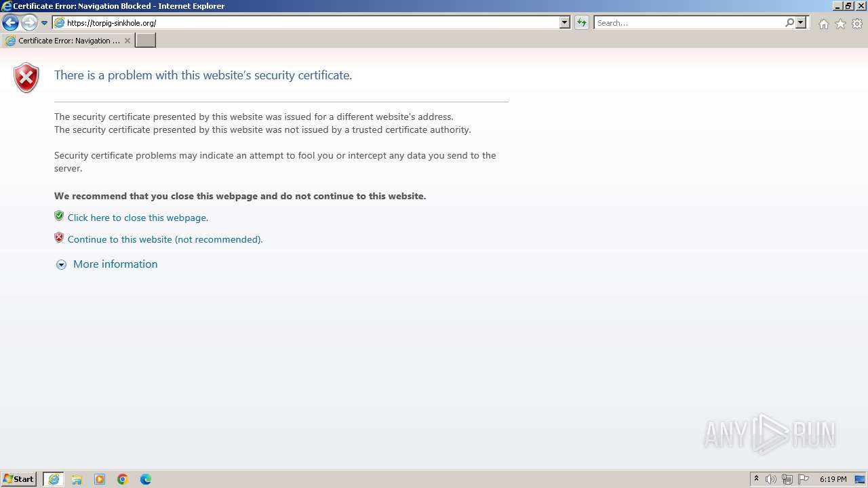Minimize the Internet Explorer window
Viewport: 868px width, 488px height.
[x=837, y=5]
